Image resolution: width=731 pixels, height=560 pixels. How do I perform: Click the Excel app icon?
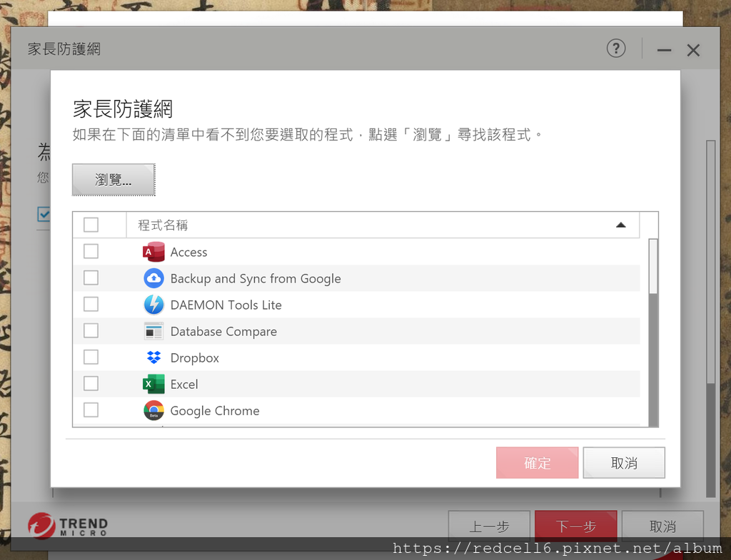[x=154, y=385]
